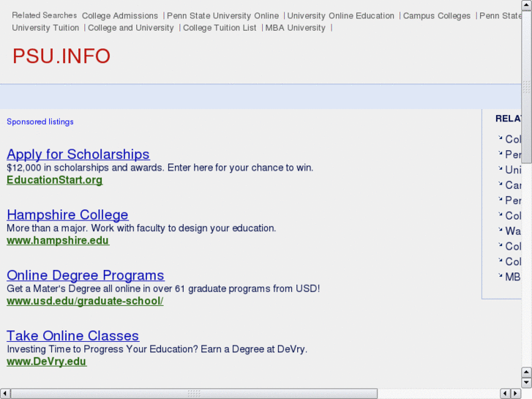532x399 pixels.
Task: Open the Online Degree Programs listing
Action: 86,275
